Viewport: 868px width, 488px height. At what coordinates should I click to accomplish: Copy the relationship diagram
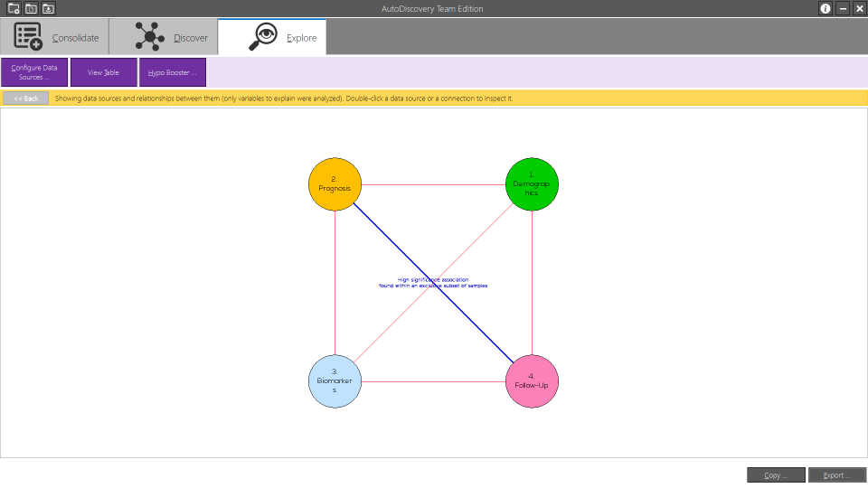coord(776,475)
